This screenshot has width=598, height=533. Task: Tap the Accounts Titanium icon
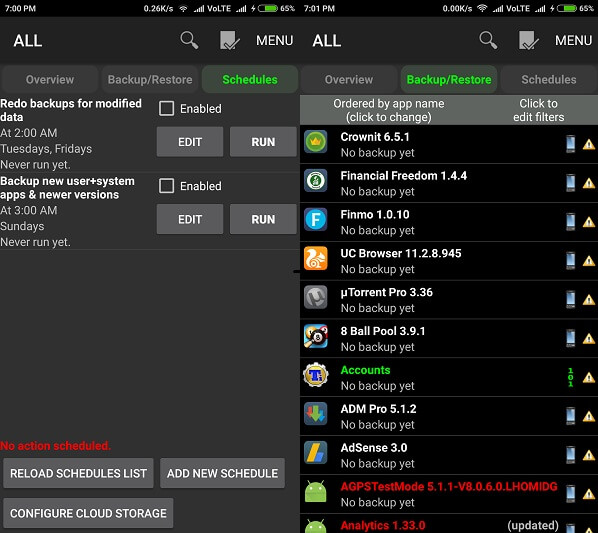click(315, 375)
